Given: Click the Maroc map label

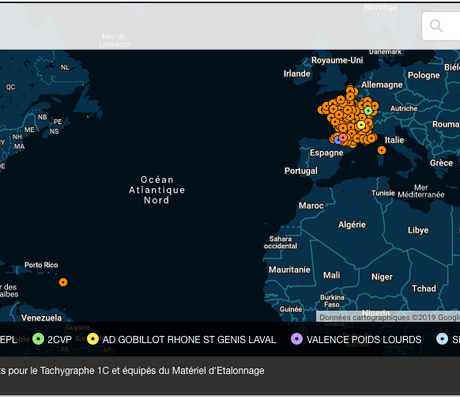Looking at the screenshot, I should point(311,206).
